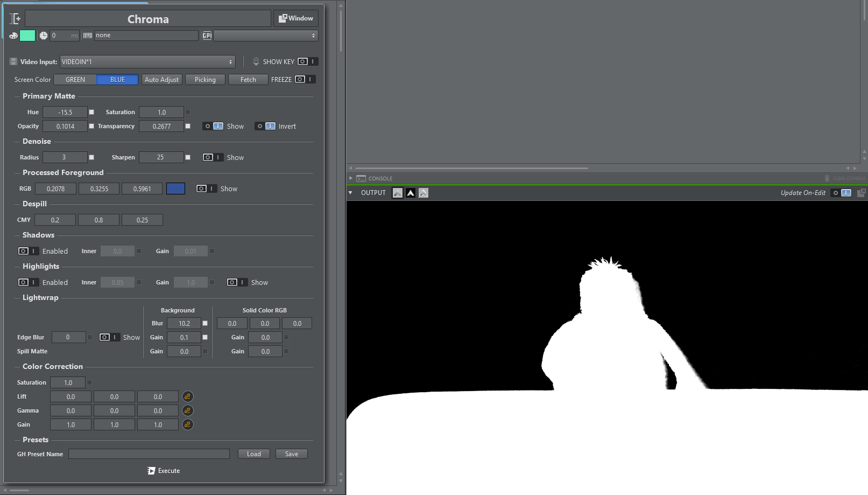The image size is (868, 495).
Task: Click the preset Save button
Action: click(292, 454)
